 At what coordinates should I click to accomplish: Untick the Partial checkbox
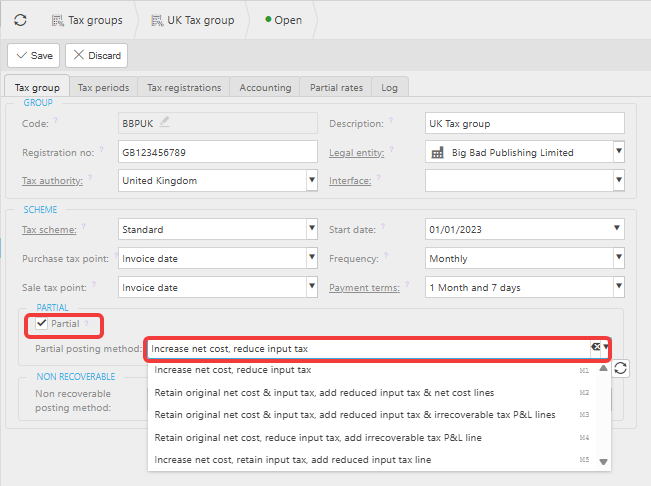(42, 323)
